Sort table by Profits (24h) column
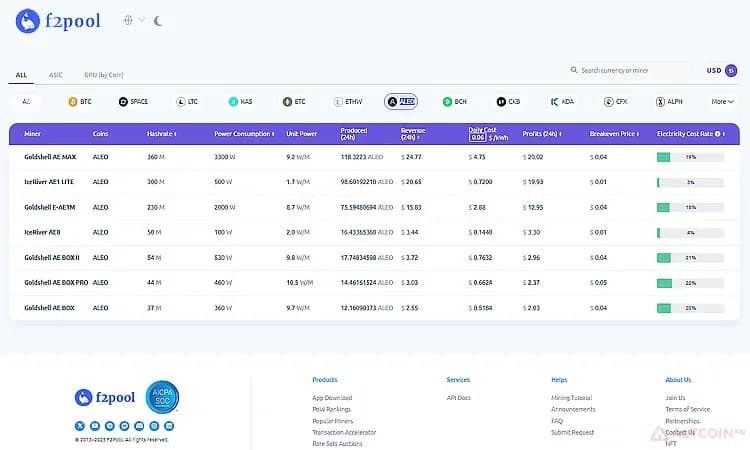The width and height of the screenshot is (750, 450). tap(542, 134)
